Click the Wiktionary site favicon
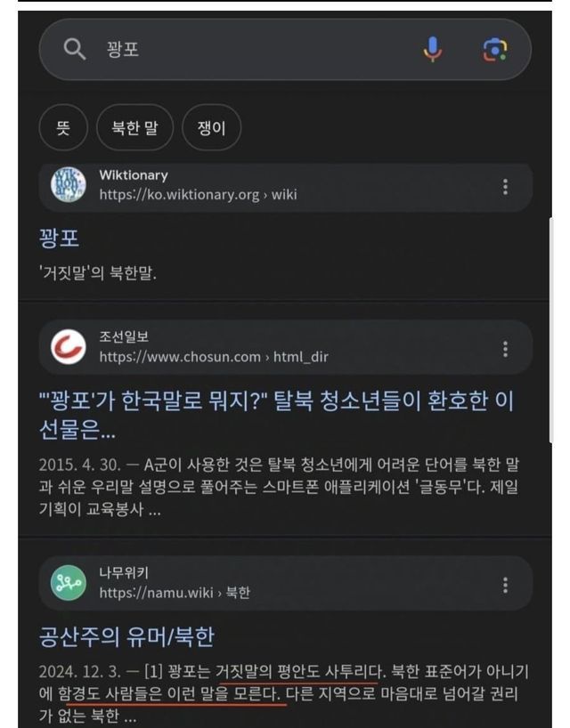This screenshot has width=570, height=728. click(x=69, y=185)
